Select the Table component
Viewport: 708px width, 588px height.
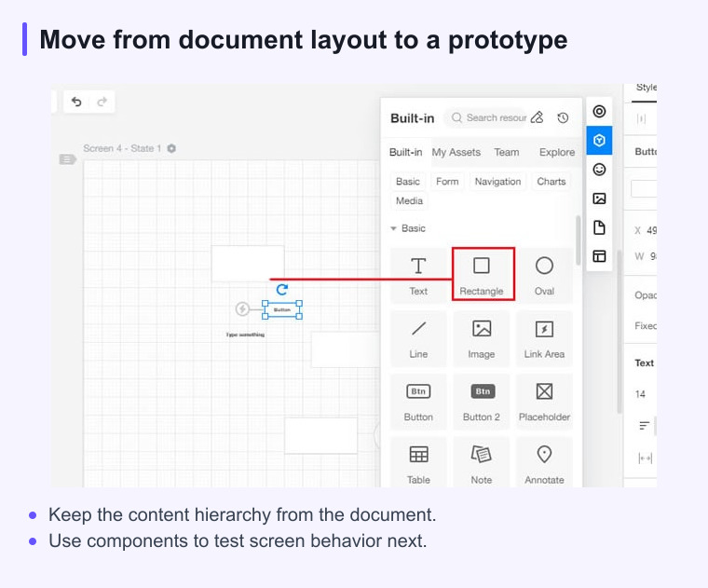418,463
